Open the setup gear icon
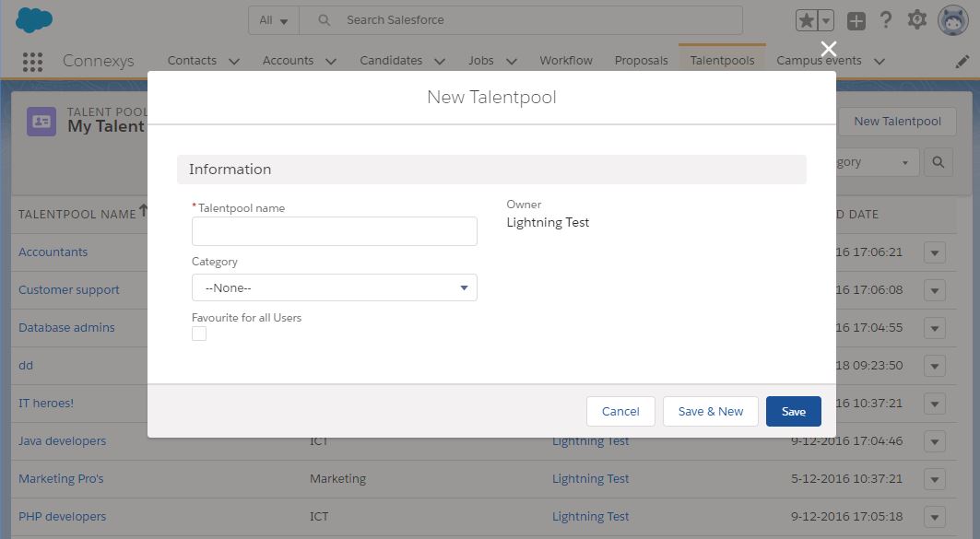 click(917, 20)
